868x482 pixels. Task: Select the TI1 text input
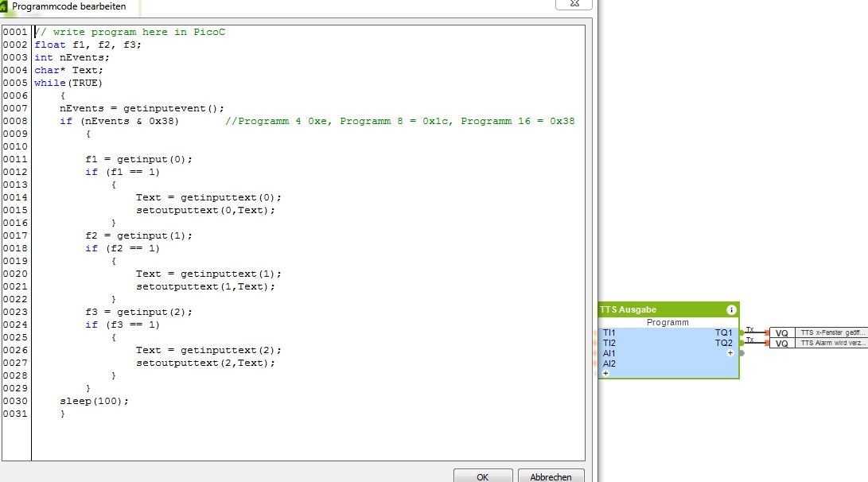[609, 332]
